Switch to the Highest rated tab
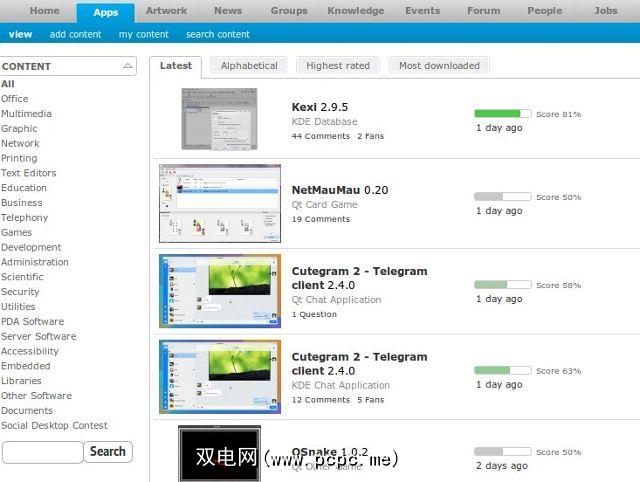This screenshot has height=482, width=640. click(x=338, y=66)
